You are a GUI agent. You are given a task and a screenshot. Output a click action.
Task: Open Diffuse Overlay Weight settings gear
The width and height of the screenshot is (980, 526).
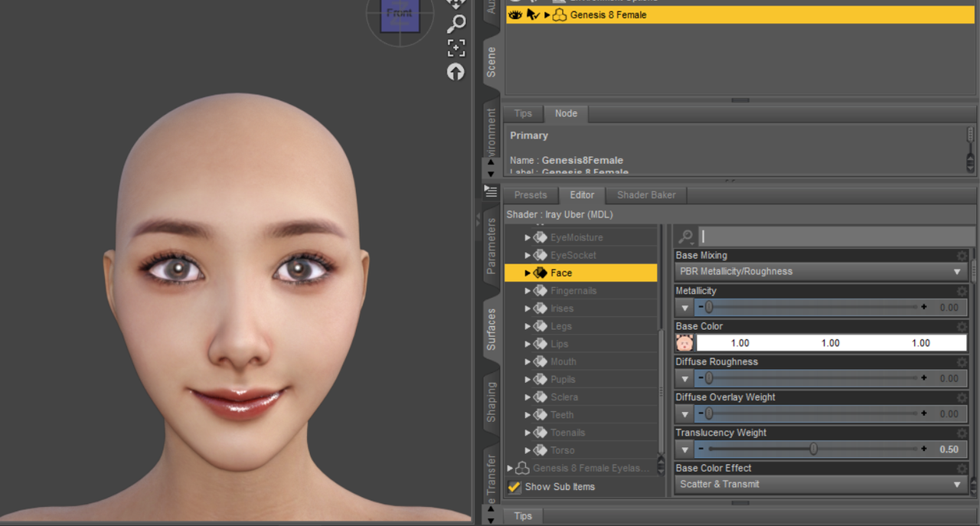tap(962, 398)
